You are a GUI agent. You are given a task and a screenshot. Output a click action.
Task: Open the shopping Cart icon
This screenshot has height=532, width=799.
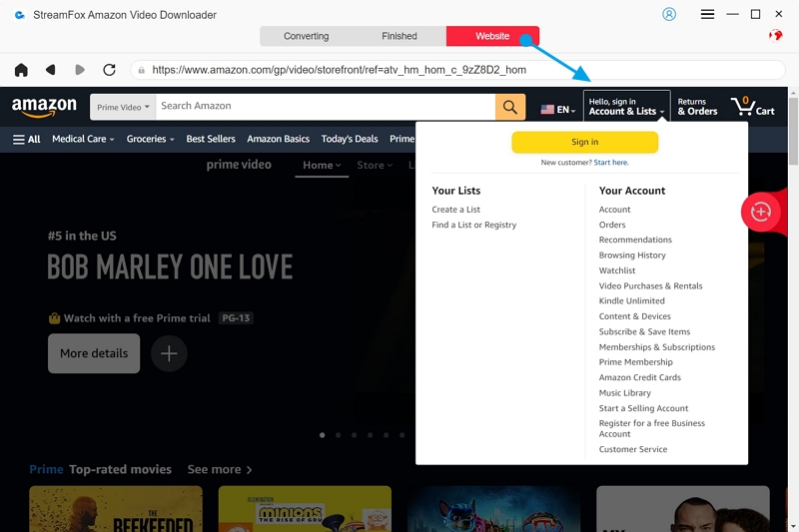click(x=752, y=106)
